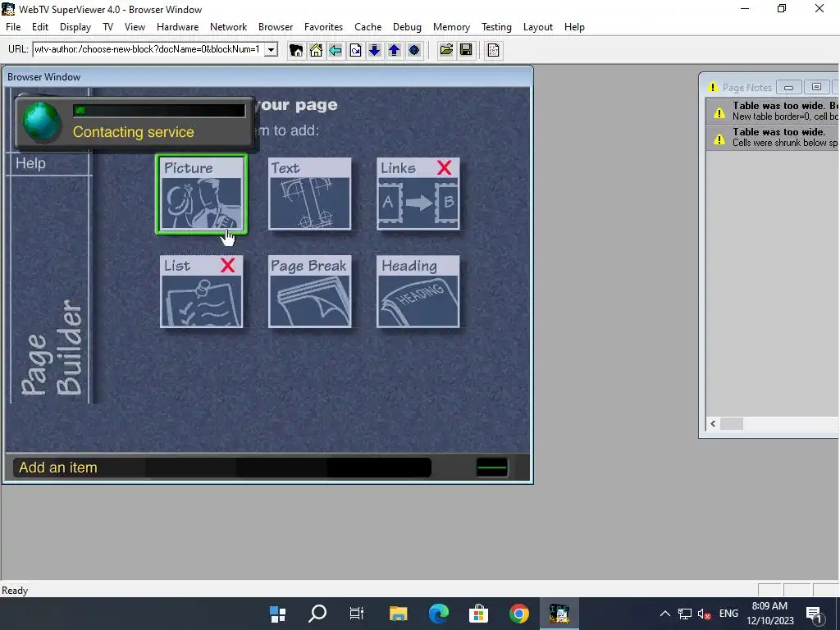The height and width of the screenshot is (630, 840).
Task: Click the Help link in Page Builder sidebar
Action: coord(30,163)
